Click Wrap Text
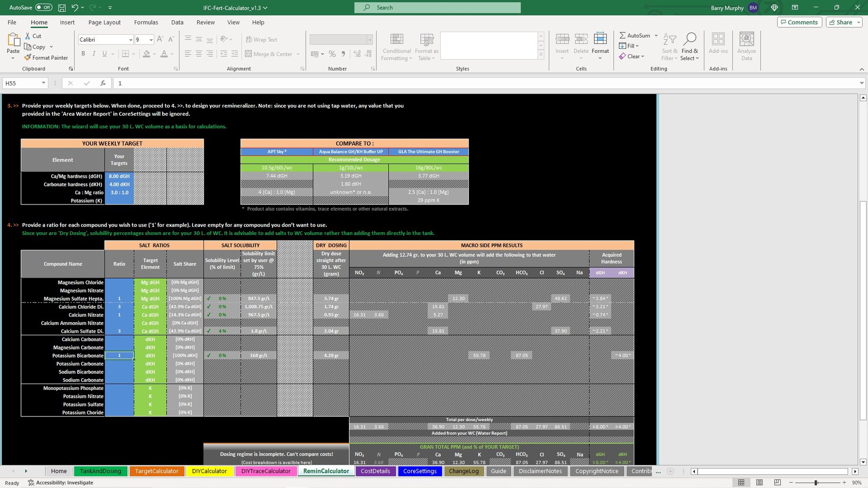The height and width of the screenshot is (488, 868). (x=261, y=40)
